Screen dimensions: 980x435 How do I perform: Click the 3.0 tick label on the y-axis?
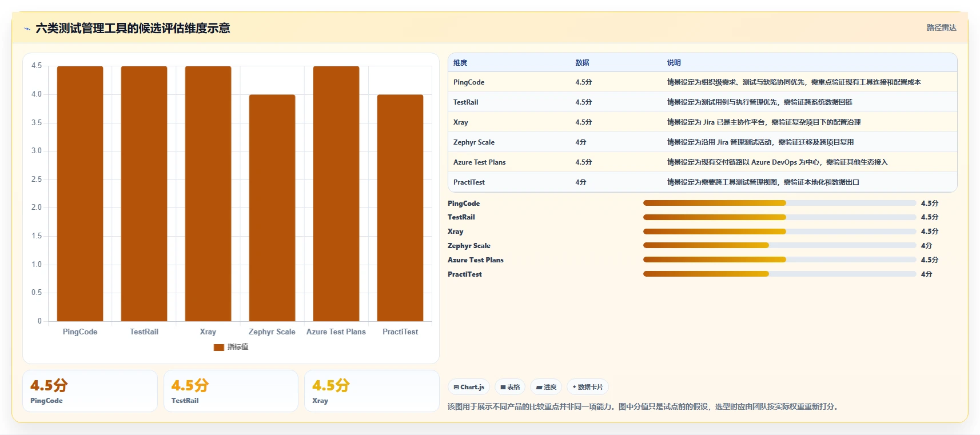click(x=37, y=151)
